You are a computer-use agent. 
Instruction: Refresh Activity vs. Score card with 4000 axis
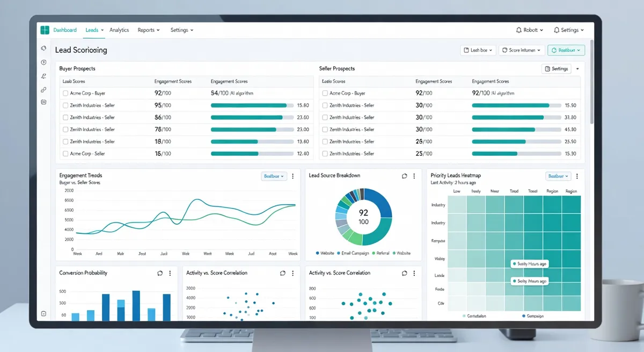pyautogui.click(x=283, y=273)
